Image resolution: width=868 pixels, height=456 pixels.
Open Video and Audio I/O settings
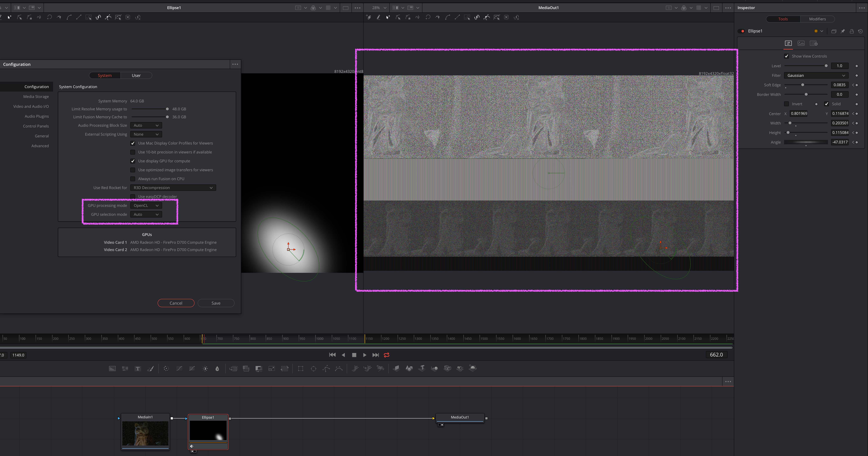[31, 107]
